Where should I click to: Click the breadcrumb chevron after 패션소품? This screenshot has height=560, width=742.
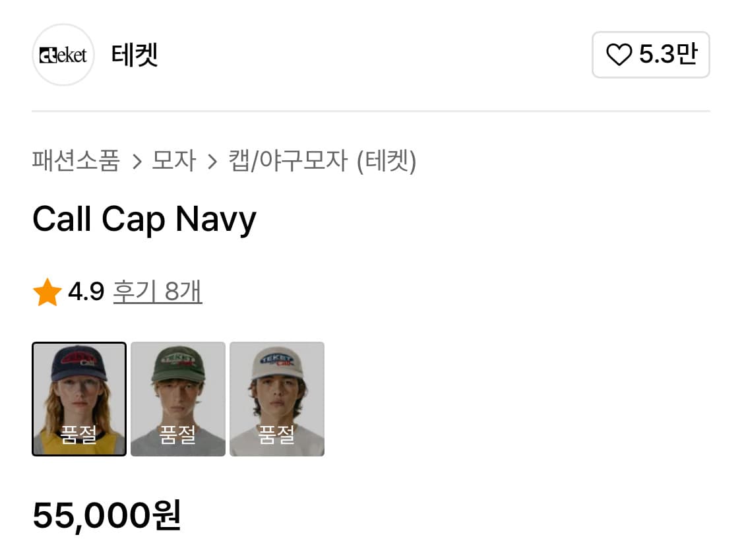[x=136, y=160]
